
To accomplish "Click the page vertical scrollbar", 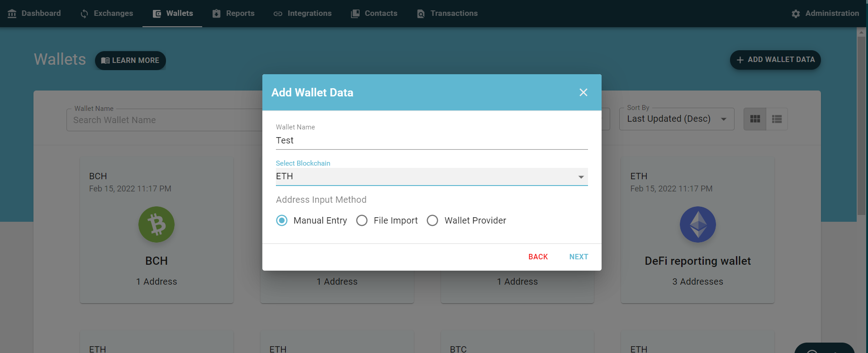I will 861,126.
